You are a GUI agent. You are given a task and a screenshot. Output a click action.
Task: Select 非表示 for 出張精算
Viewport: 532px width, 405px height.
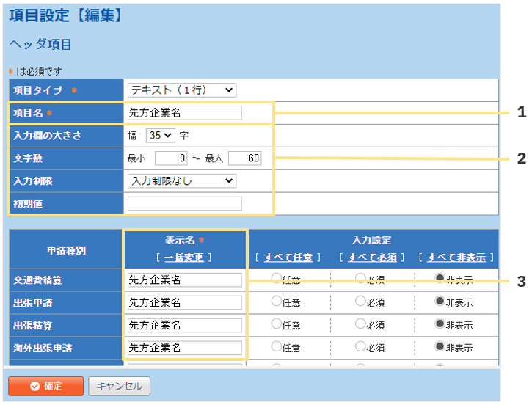pyautogui.click(x=440, y=324)
